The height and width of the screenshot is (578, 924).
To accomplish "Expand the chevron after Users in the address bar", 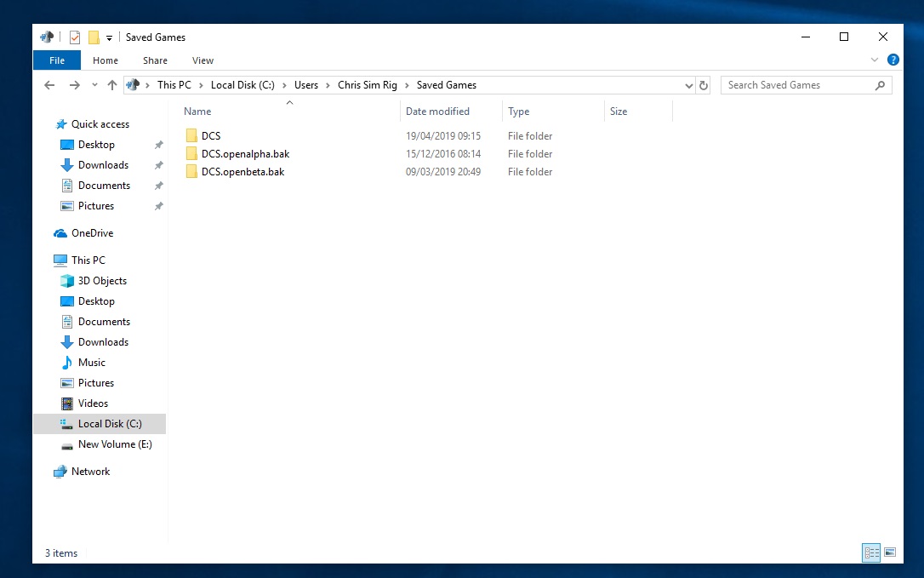I will point(328,85).
